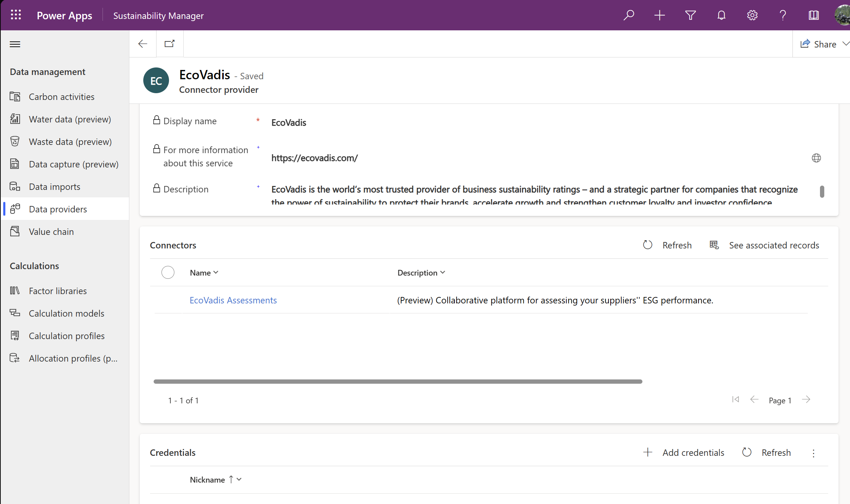Refresh the Credentials grid

point(766,453)
